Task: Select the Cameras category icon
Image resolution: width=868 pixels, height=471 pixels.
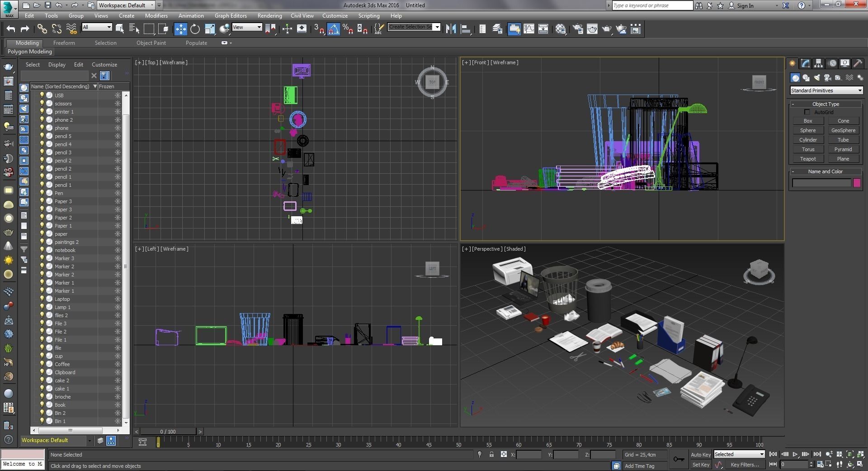Action: pyautogui.click(x=827, y=78)
